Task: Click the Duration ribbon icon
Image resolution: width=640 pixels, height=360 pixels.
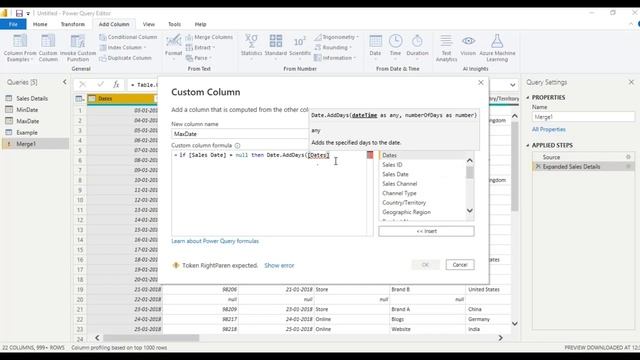Action: click(417, 46)
